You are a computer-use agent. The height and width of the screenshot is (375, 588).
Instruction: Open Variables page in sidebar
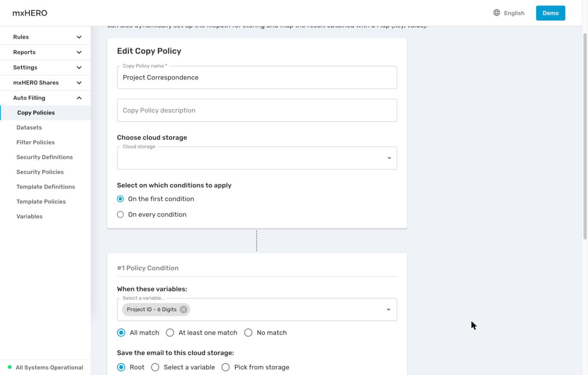tap(30, 217)
